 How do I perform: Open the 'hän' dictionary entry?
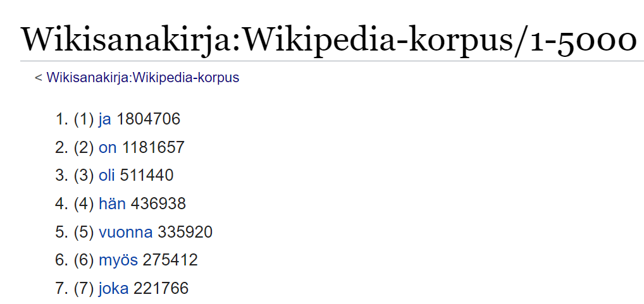tap(112, 204)
